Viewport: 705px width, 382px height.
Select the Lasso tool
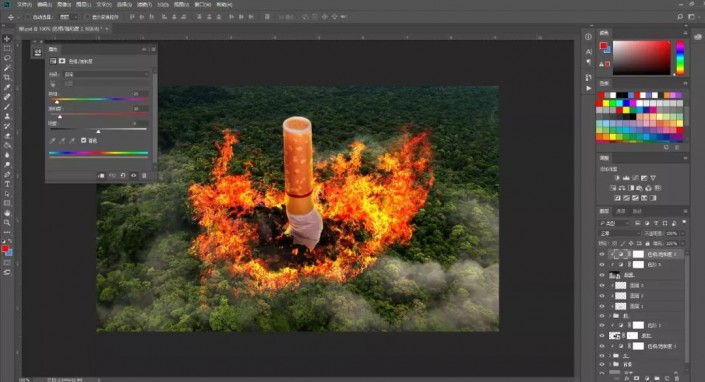coord(7,58)
